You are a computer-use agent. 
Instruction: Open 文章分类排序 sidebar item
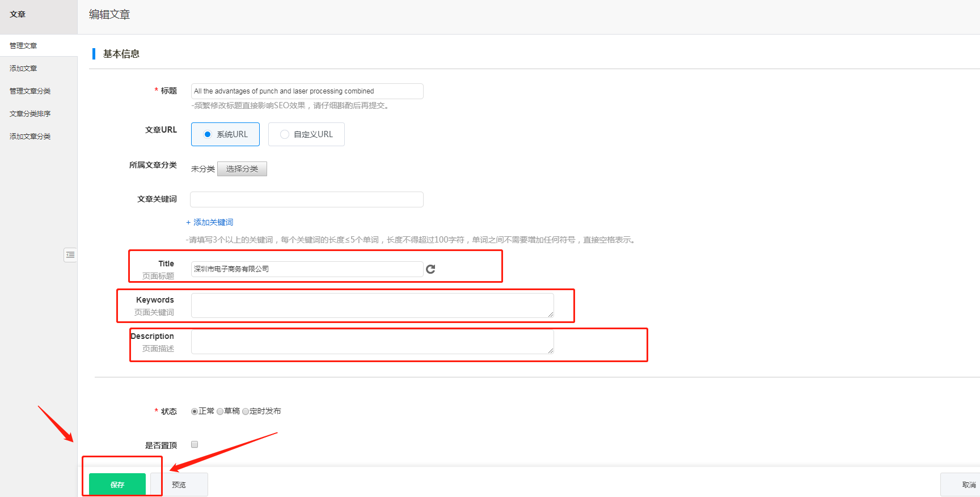click(x=30, y=113)
